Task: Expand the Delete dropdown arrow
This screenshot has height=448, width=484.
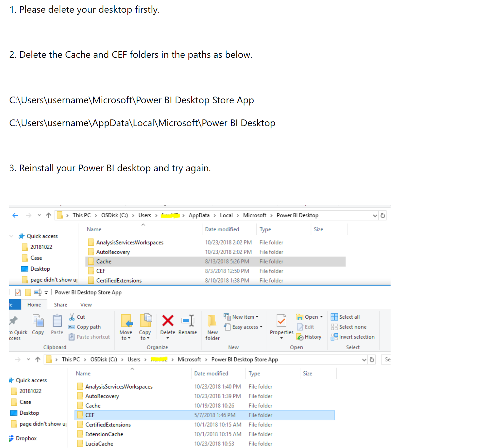Action: (168, 338)
